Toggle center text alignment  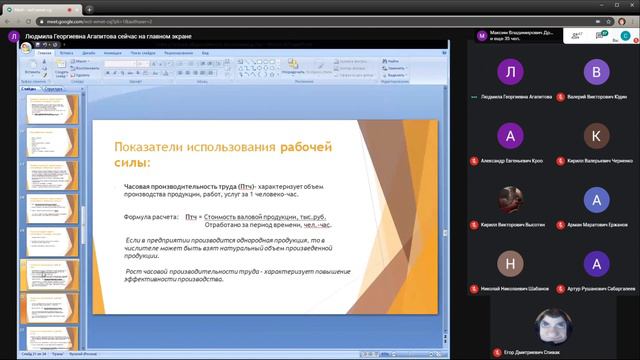pos(188,73)
